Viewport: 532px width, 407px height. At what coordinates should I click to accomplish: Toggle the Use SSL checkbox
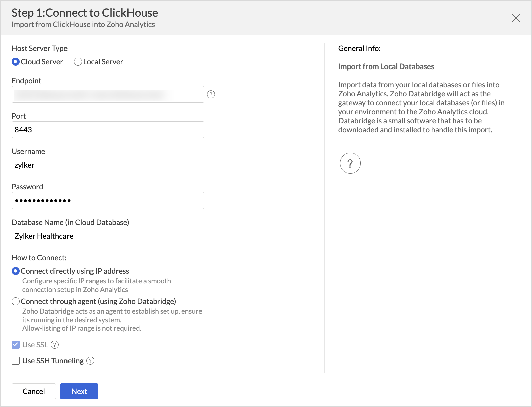[x=16, y=345]
